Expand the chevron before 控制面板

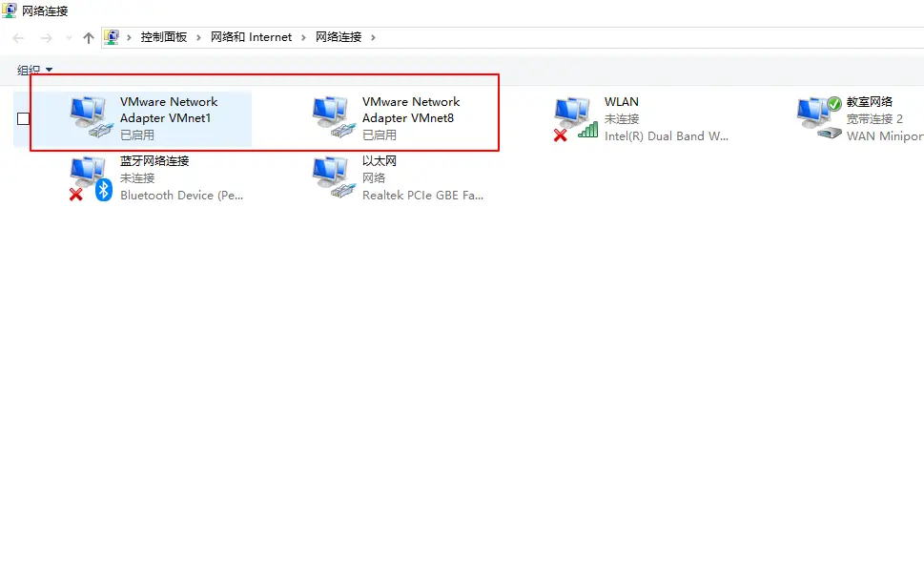click(x=129, y=38)
